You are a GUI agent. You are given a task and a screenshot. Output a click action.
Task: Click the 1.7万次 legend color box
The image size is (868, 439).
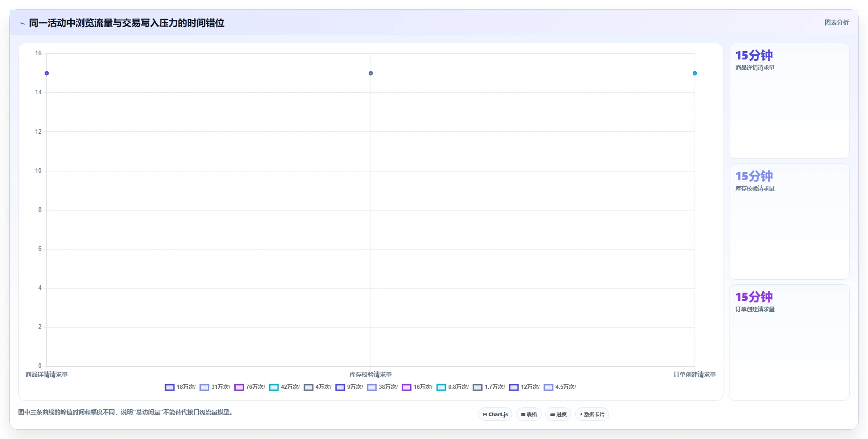point(477,387)
